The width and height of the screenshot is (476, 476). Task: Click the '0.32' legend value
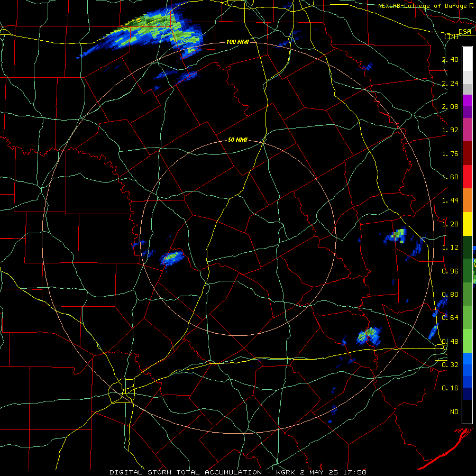pyautogui.click(x=450, y=365)
